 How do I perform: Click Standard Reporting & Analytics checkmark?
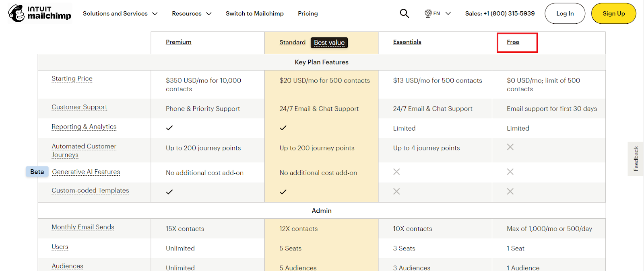pos(283,128)
